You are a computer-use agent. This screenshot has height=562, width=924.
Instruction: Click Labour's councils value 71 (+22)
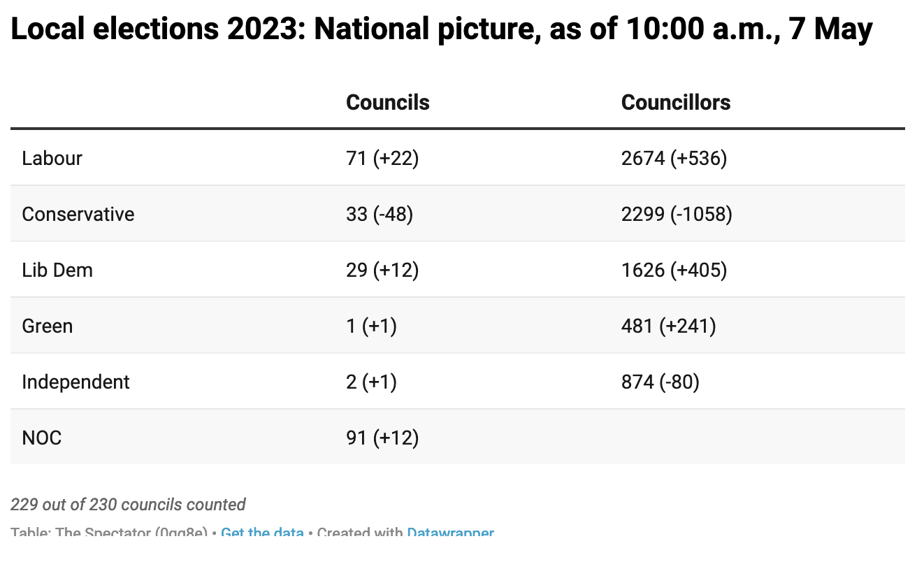382,158
